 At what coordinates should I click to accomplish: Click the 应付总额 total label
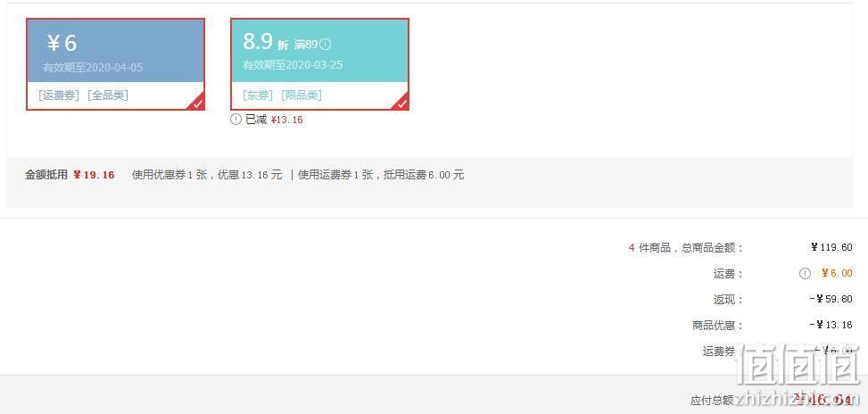click(712, 400)
